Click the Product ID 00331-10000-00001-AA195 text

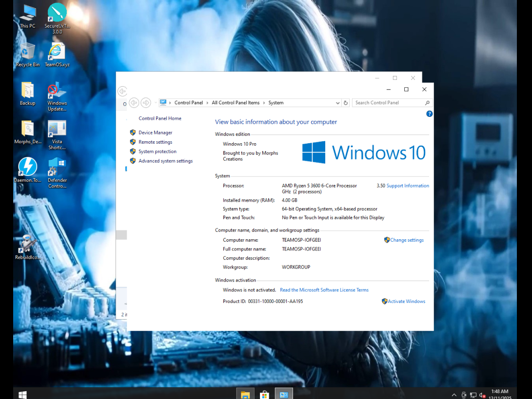[x=263, y=302]
